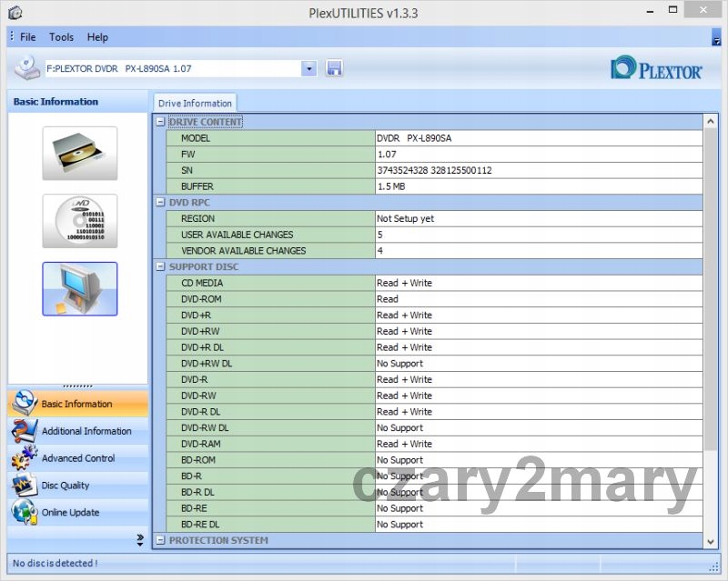Screen dimensions: 728x581
Task: Select the DVD+RW DL row label
Action: pyautogui.click(x=207, y=364)
